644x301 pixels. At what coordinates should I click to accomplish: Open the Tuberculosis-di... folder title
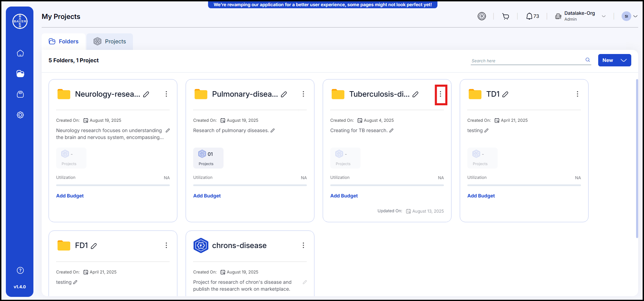click(380, 94)
